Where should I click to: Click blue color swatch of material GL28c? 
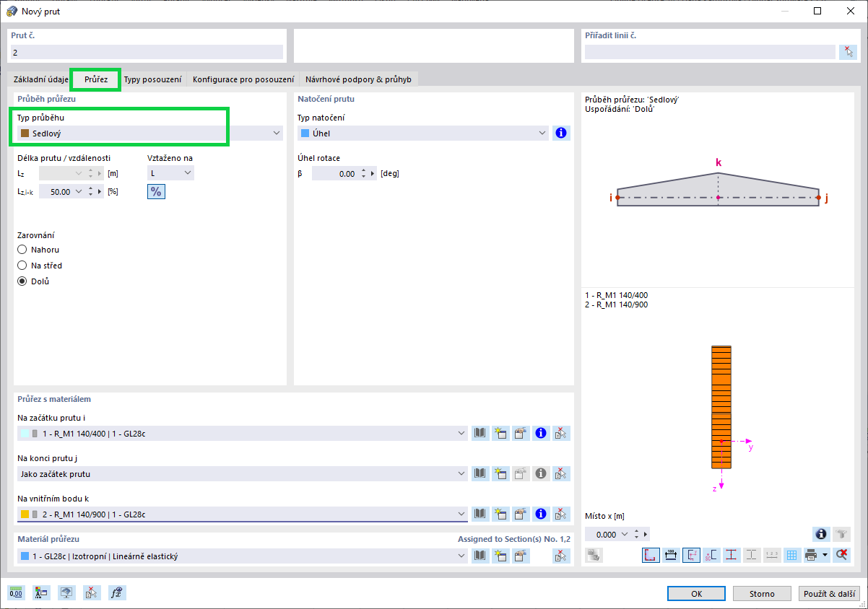click(25, 556)
